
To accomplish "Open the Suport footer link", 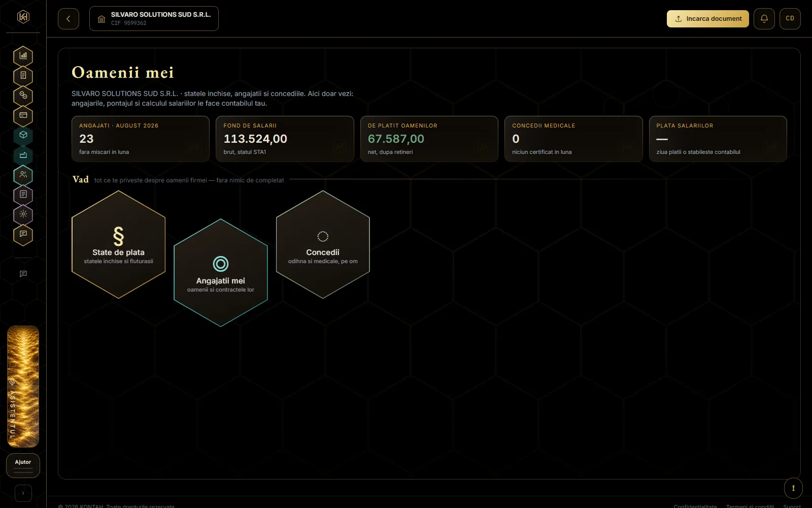I will [792, 506].
